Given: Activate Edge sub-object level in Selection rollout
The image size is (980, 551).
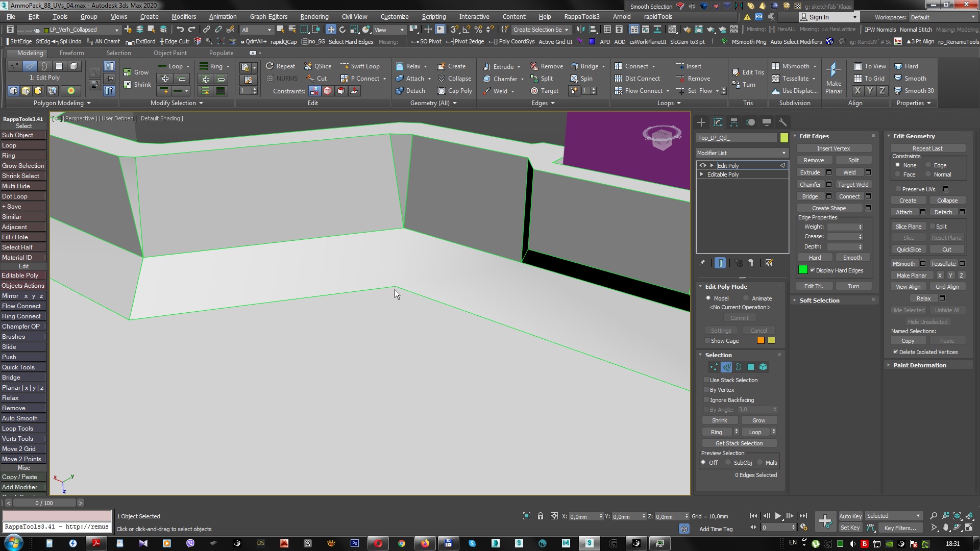Looking at the screenshot, I should tap(726, 367).
